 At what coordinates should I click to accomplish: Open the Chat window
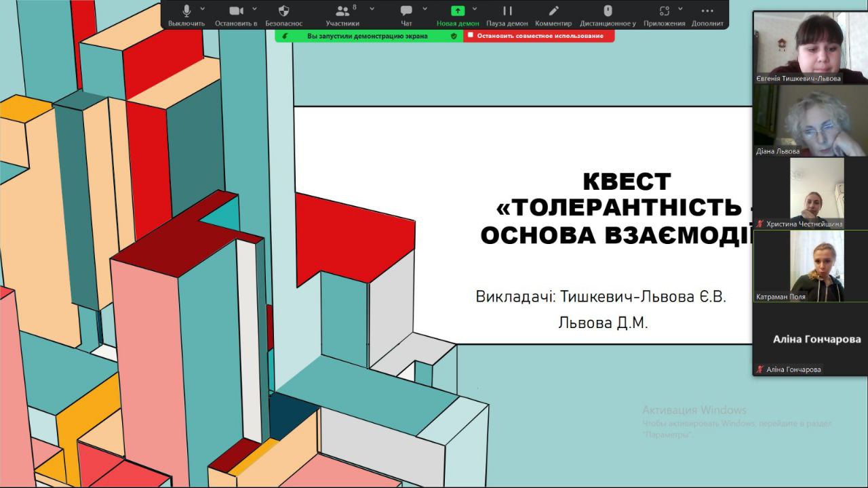coord(406,12)
